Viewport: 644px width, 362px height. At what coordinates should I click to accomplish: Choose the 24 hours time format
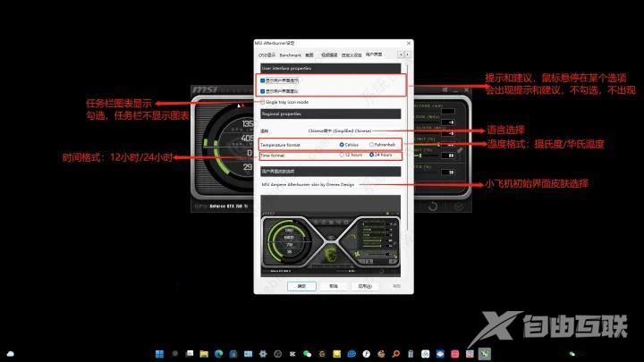(x=371, y=156)
